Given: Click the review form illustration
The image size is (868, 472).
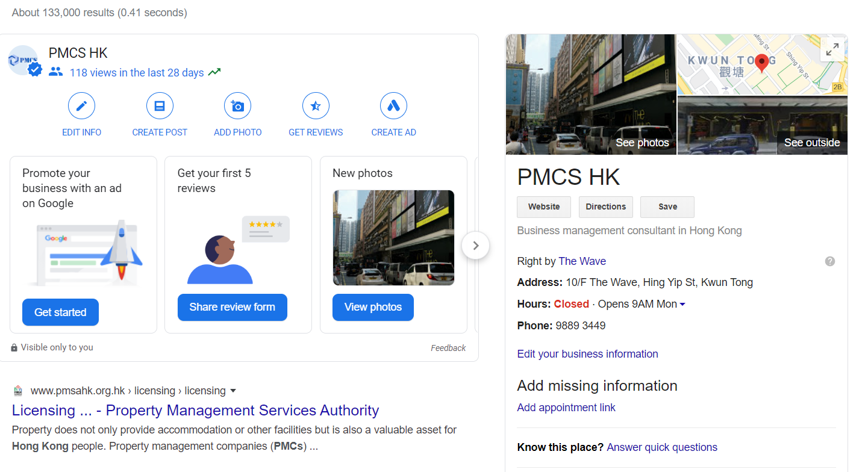Looking at the screenshot, I should [239, 250].
